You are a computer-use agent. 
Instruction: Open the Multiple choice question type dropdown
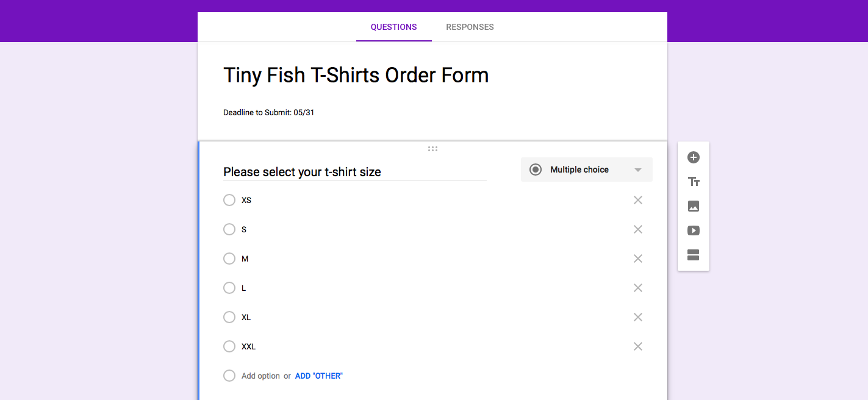click(586, 170)
